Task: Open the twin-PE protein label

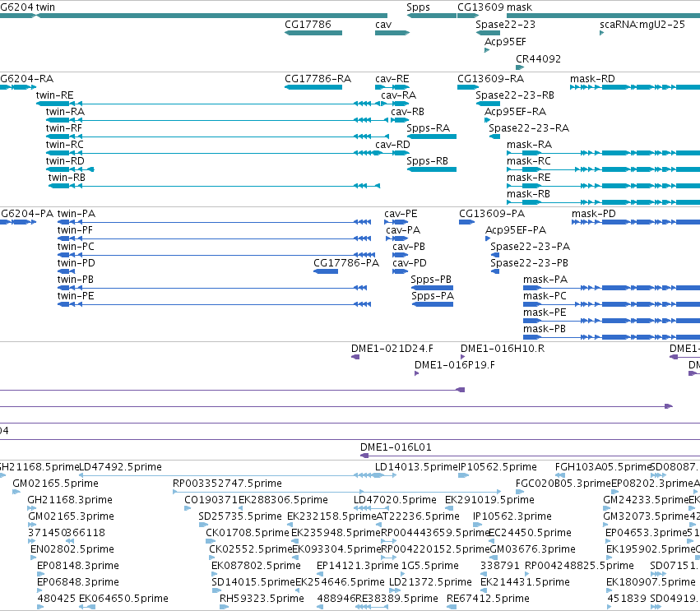Action: tap(76, 296)
